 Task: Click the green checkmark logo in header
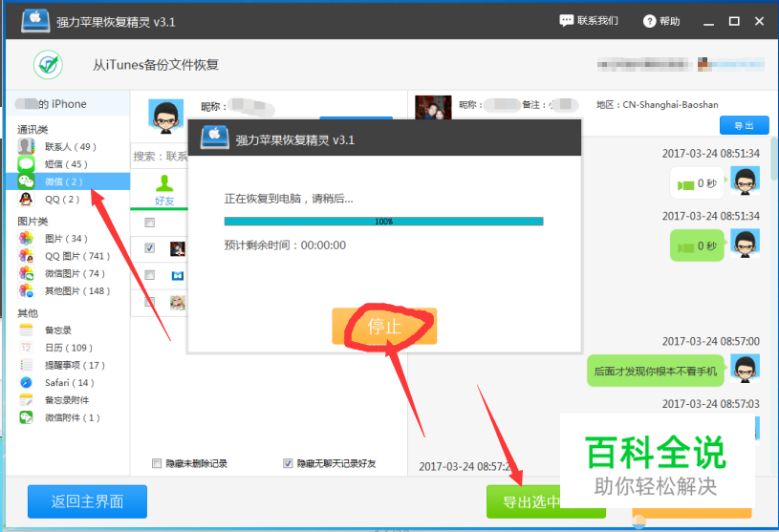48,65
